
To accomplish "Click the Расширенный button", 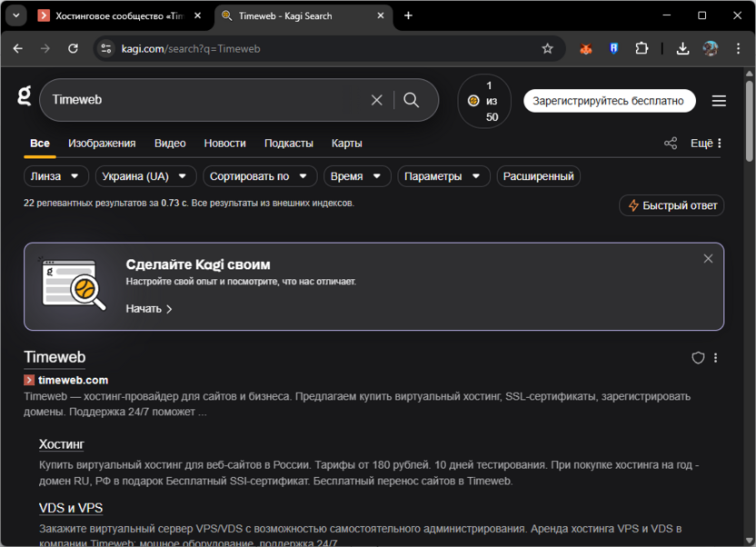I will pos(539,176).
